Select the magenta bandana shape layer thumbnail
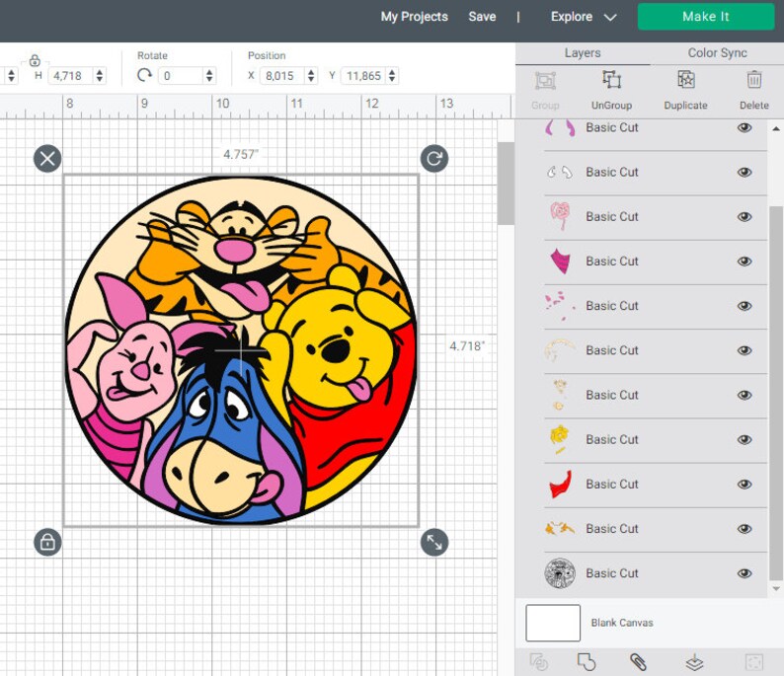 [x=560, y=261]
